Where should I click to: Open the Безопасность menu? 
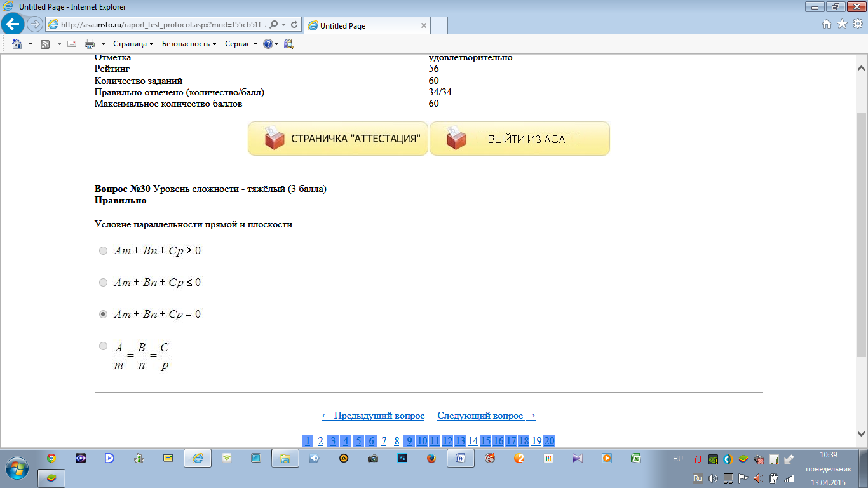tap(189, 44)
